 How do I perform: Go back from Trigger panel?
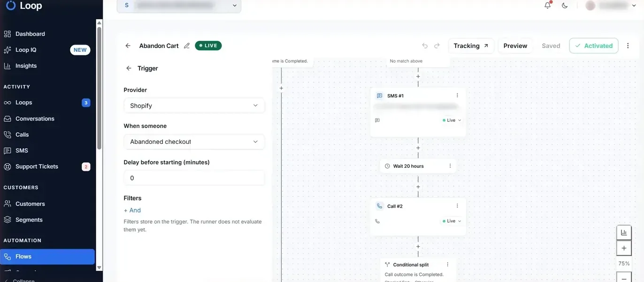129,68
